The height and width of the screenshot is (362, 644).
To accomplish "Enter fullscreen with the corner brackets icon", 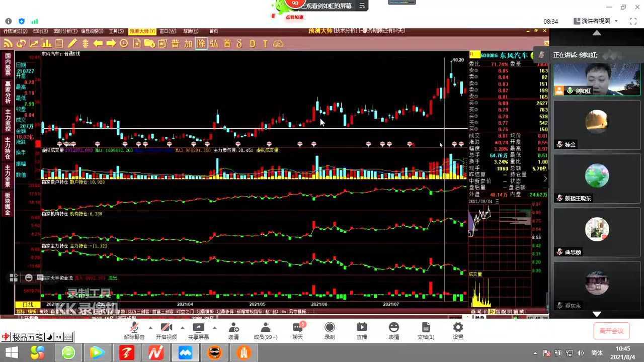I will [633, 21].
